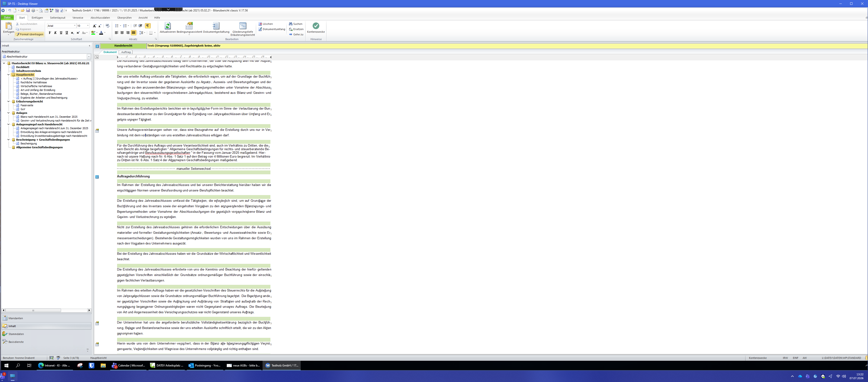The height and width of the screenshot is (382, 868).
Task: Collapse the Hauptbericht tree node
Action: click(8, 74)
